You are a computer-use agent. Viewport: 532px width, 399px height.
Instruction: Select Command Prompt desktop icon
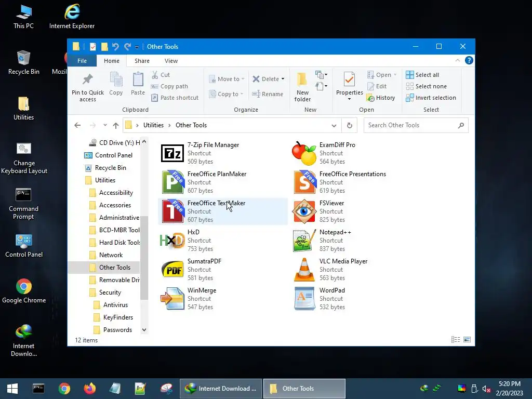pos(23,204)
